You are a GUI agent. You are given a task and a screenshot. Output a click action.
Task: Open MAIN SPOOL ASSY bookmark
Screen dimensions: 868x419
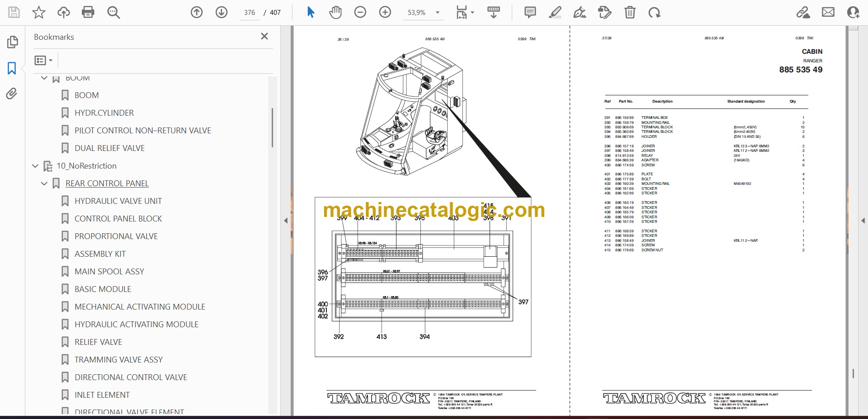point(109,272)
